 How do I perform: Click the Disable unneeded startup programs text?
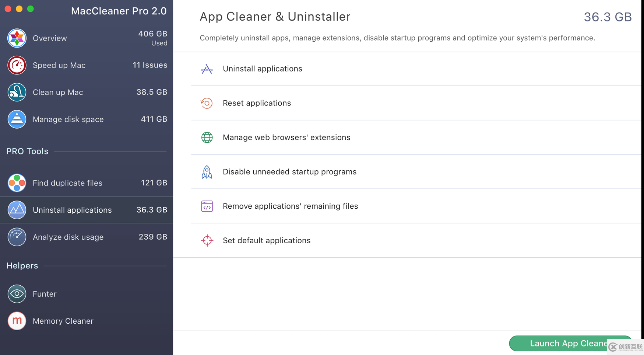pyautogui.click(x=289, y=172)
